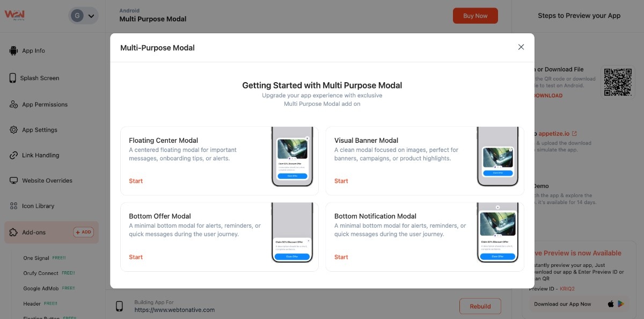Click the Android icon for App Info
The width and height of the screenshot is (644, 319).
click(13, 51)
